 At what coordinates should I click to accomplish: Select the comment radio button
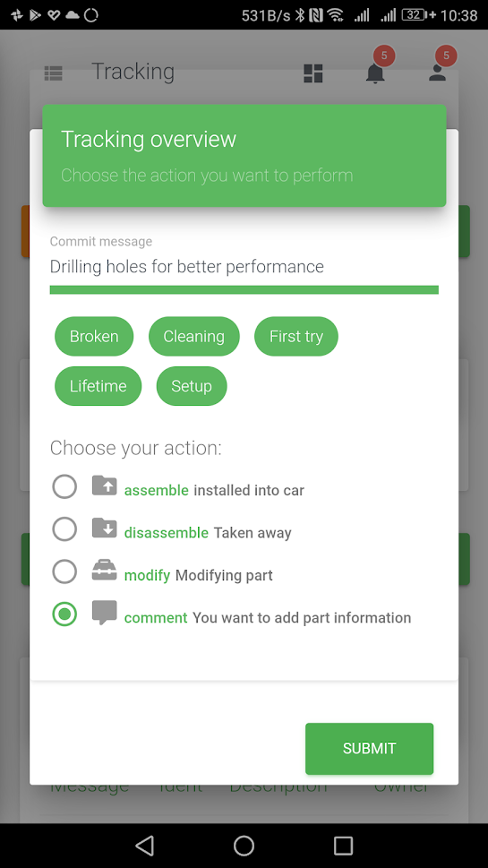tap(64, 614)
